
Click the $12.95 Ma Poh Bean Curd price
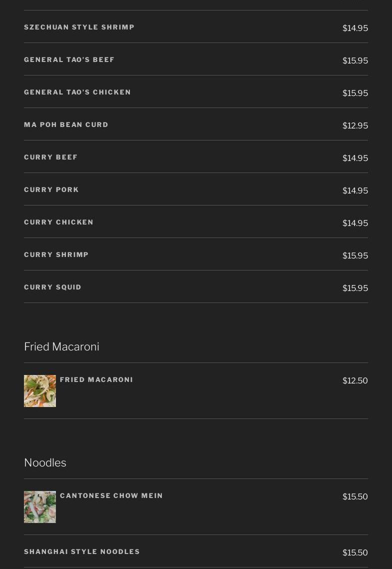355,126
